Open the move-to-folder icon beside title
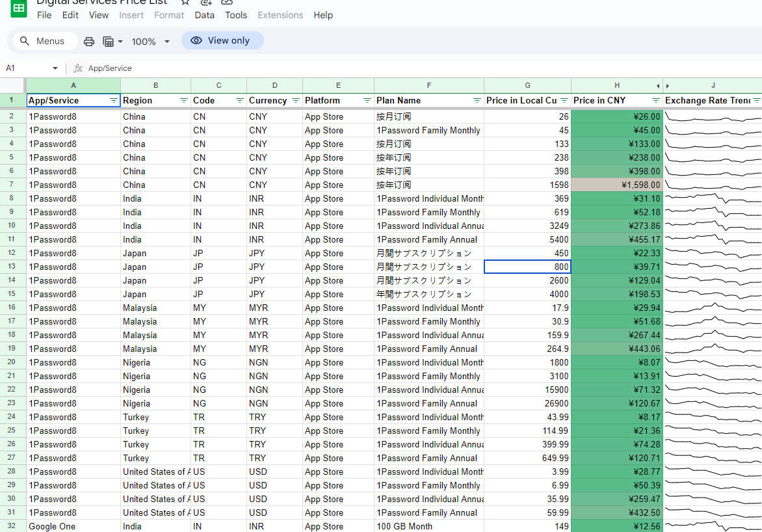Screen dimensions: 762x532 pos(206,2)
